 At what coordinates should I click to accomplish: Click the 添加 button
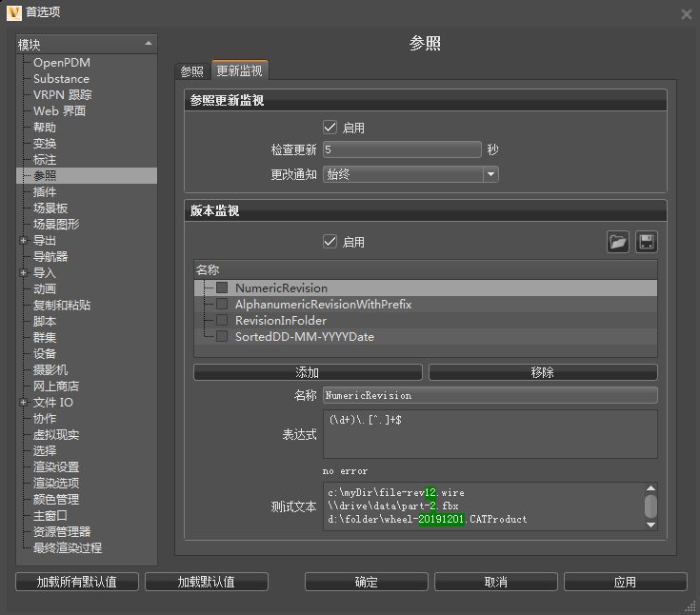pos(308,372)
